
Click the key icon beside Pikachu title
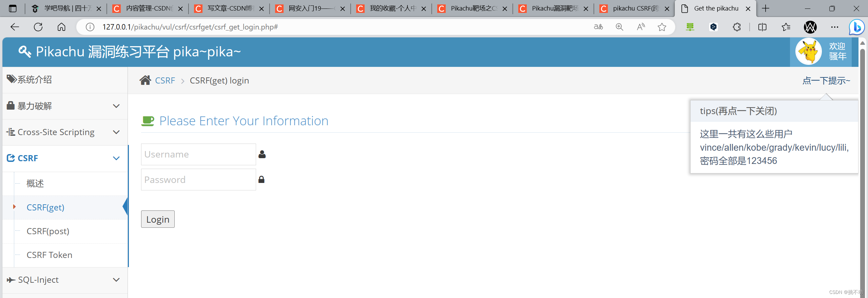[25, 52]
